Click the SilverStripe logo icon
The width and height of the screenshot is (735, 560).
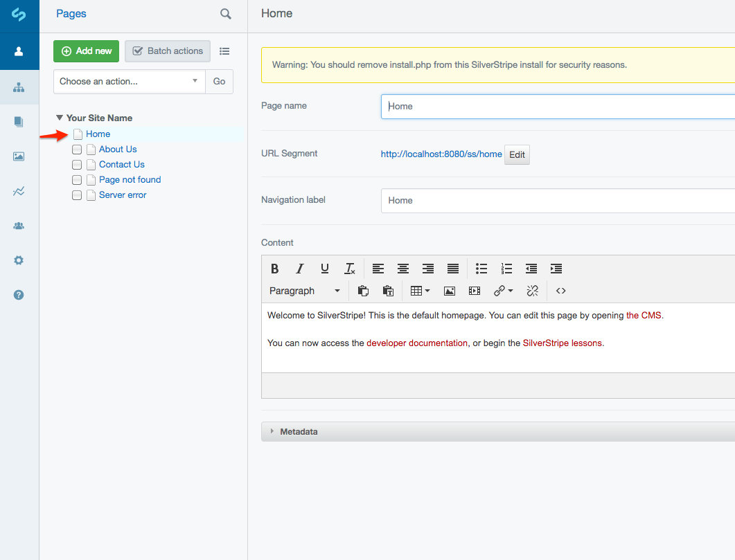coord(19,15)
